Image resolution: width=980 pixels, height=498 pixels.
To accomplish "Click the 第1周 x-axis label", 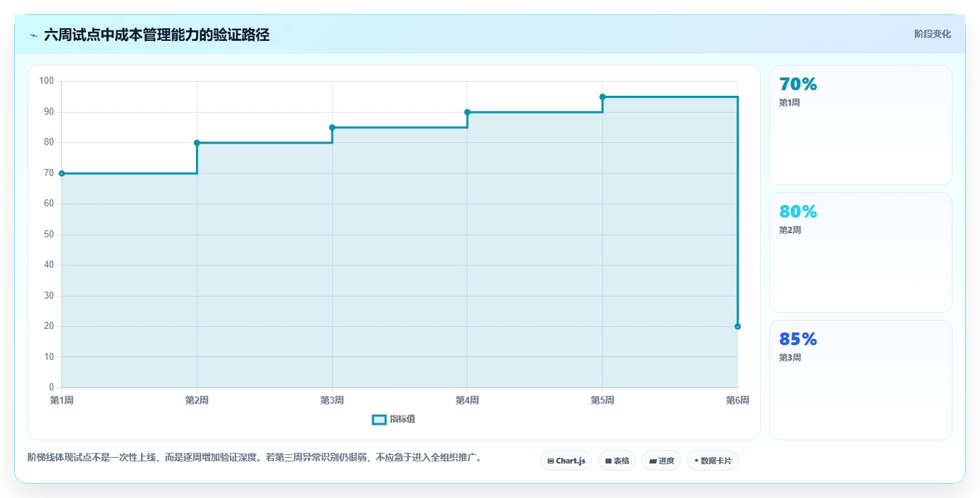I will 61,400.
